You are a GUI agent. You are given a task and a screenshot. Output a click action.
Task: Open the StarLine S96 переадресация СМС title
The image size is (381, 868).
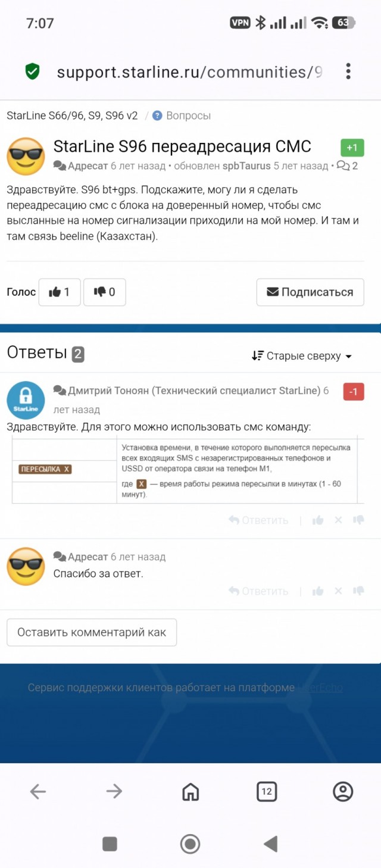tap(182, 146)
